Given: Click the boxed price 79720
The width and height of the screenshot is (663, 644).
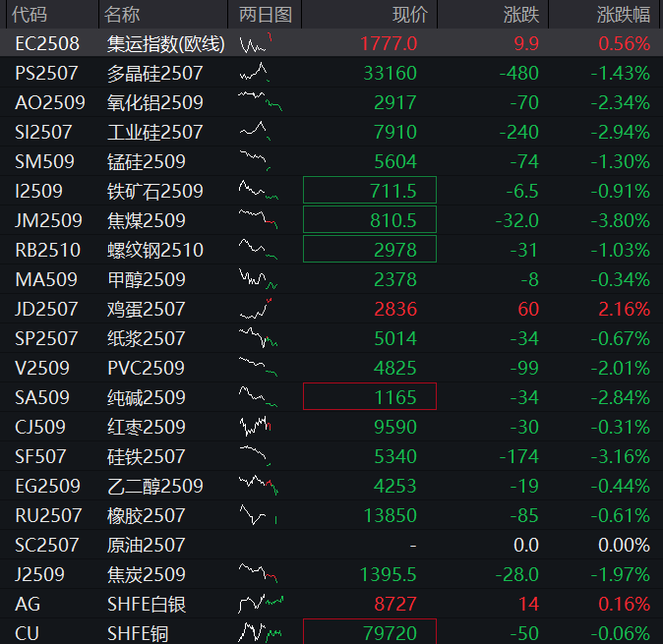Looking at the screenshot, I should point(370,631).
